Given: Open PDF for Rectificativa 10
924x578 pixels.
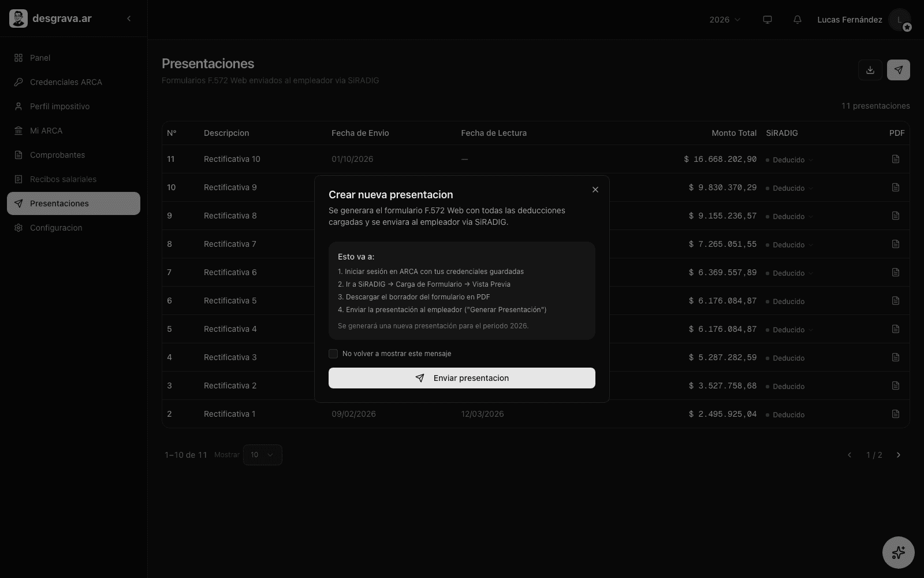Looking at the screenshot, I should 896,159.
